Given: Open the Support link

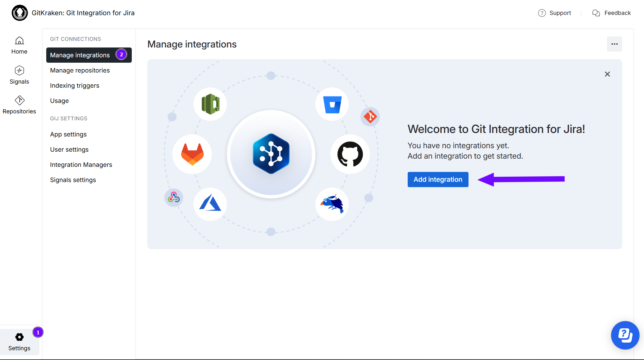Looking at the screenshot, I should pyautogui.click(x=555, y=13).
